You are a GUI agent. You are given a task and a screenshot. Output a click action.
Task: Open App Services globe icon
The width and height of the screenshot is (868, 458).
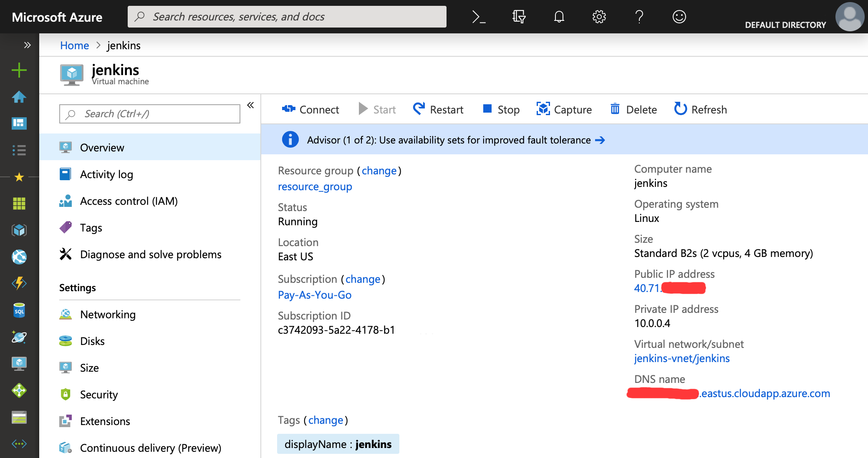pos(19,257)
